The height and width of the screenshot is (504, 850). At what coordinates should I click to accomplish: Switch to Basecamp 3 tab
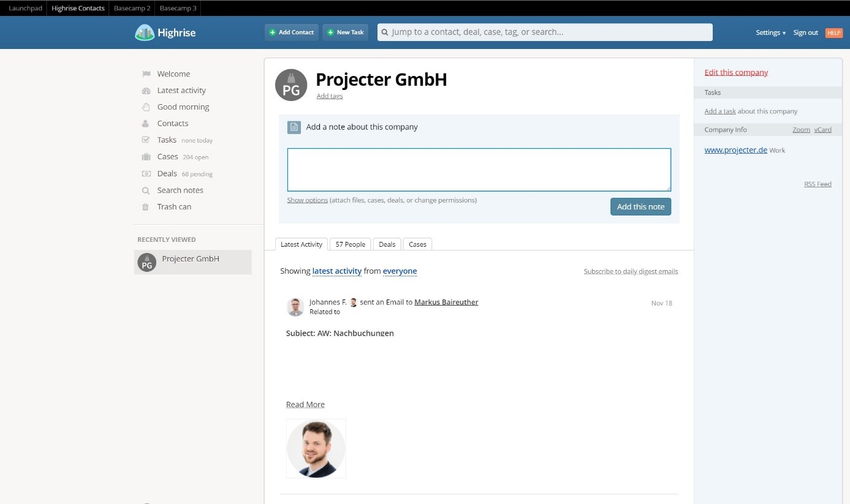[178, 9]
